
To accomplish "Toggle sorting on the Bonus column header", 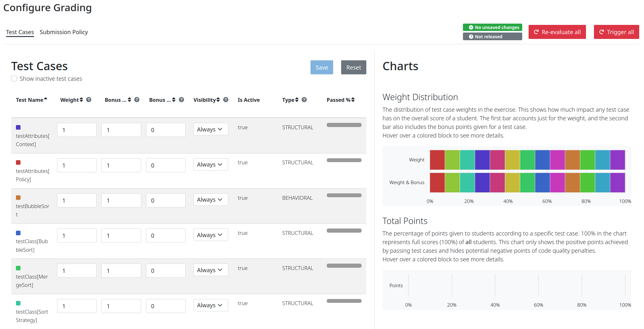I will coord(129,100).
